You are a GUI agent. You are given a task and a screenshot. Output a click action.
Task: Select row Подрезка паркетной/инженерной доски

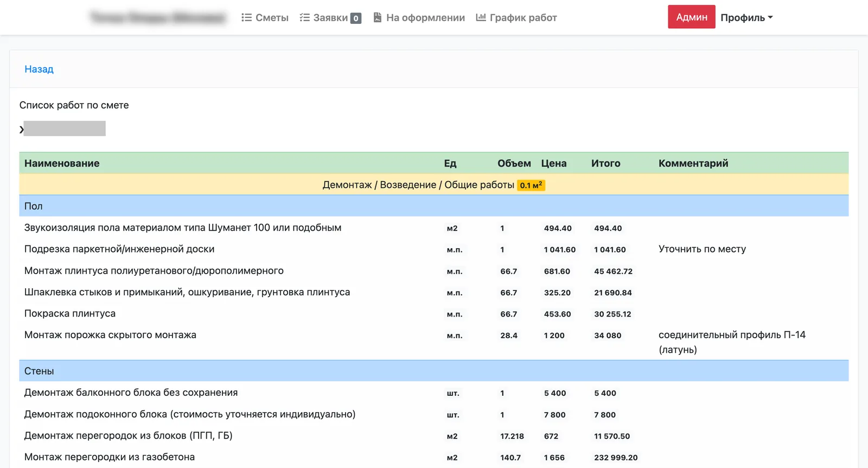tap(434, 249)
